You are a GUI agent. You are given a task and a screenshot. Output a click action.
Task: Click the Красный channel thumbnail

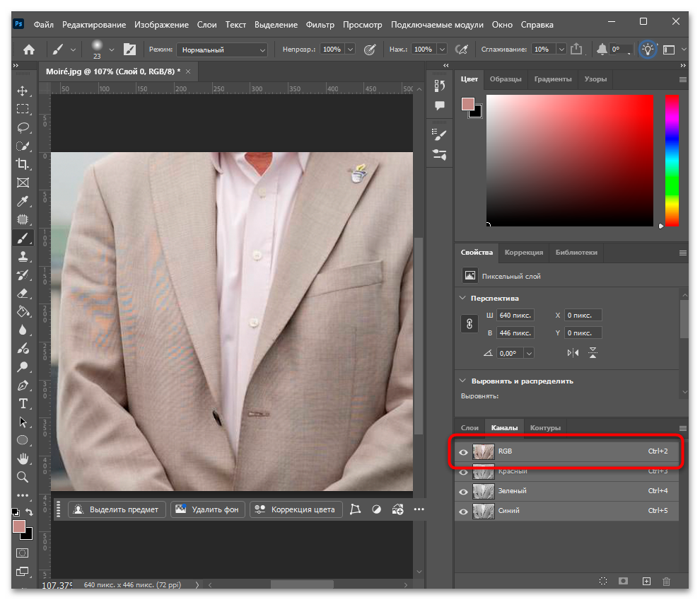tap(484, 472)
